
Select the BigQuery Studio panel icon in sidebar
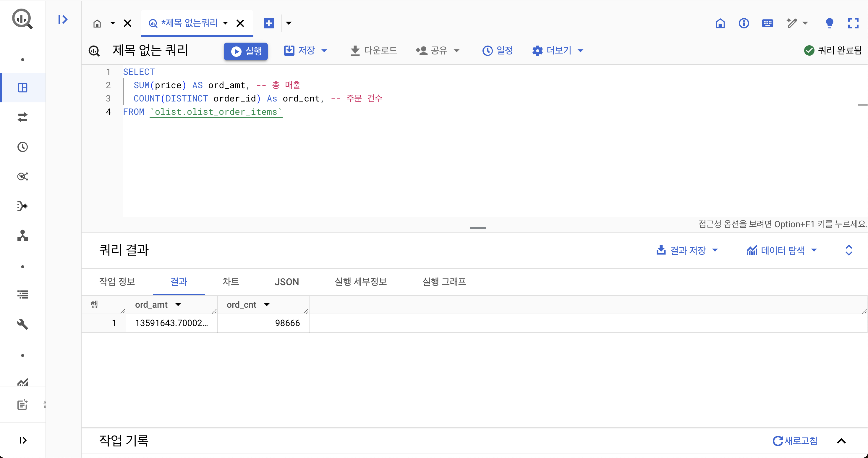click(x=22, y=88)
